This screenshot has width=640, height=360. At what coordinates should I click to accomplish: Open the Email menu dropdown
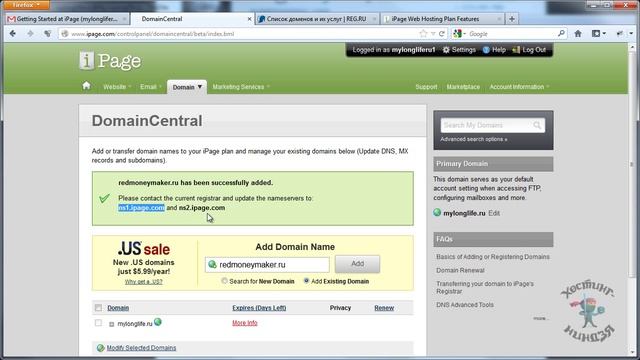tap(151, 87)
